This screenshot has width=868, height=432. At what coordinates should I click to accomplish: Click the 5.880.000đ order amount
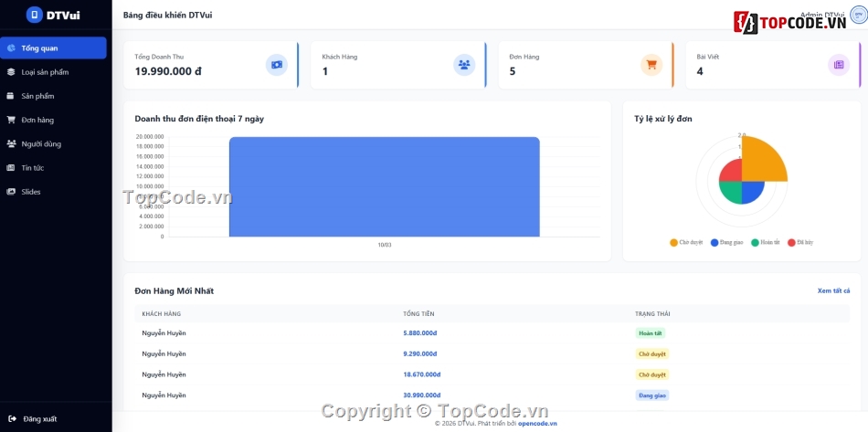tap(420, 333)
